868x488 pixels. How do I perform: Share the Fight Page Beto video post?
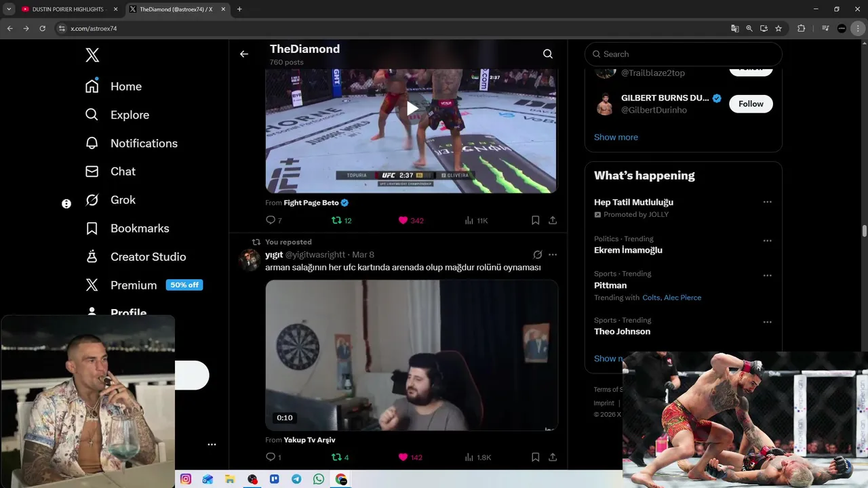[x=553, y=220]
